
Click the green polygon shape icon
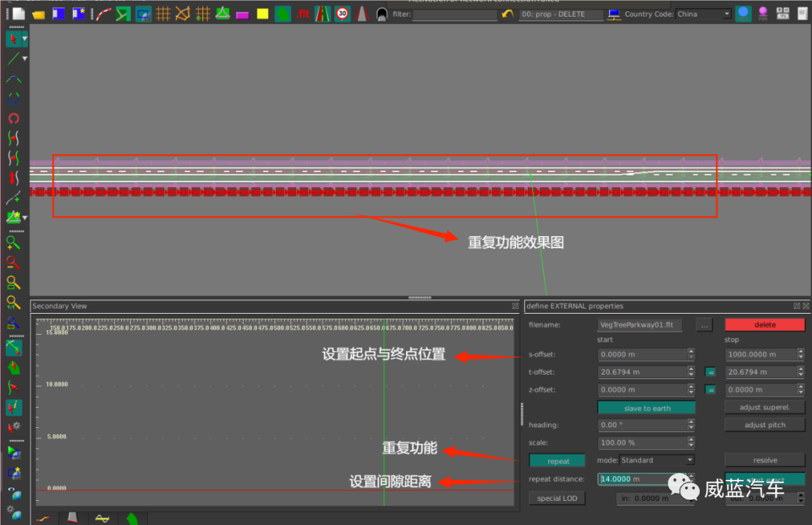[283, 14]
